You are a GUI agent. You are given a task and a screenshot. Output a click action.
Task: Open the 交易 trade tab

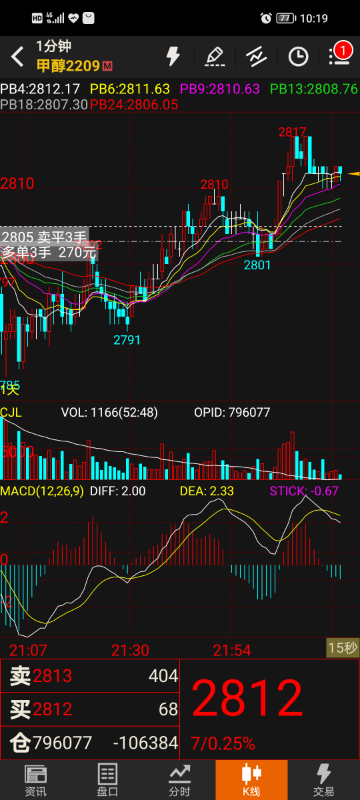323,781
